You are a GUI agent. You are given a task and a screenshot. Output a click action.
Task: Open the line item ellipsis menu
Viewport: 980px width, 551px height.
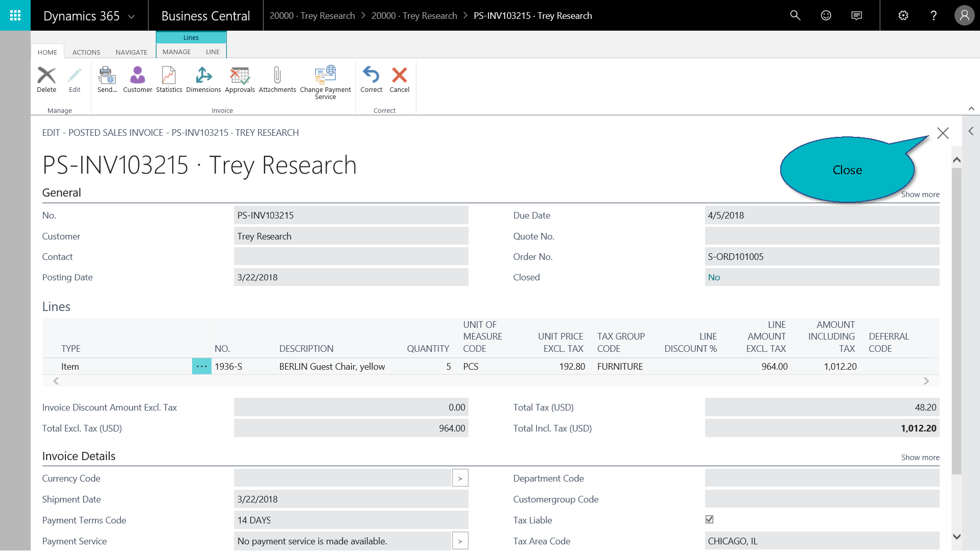coord(202,367)
